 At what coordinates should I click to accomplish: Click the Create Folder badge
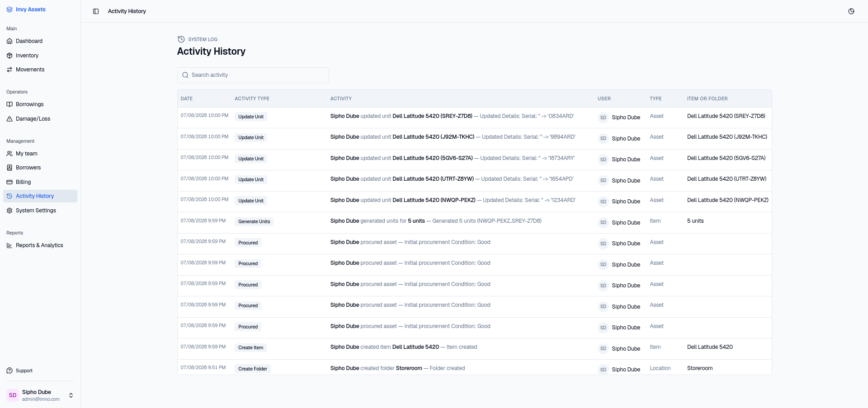[x=253, y=369]
